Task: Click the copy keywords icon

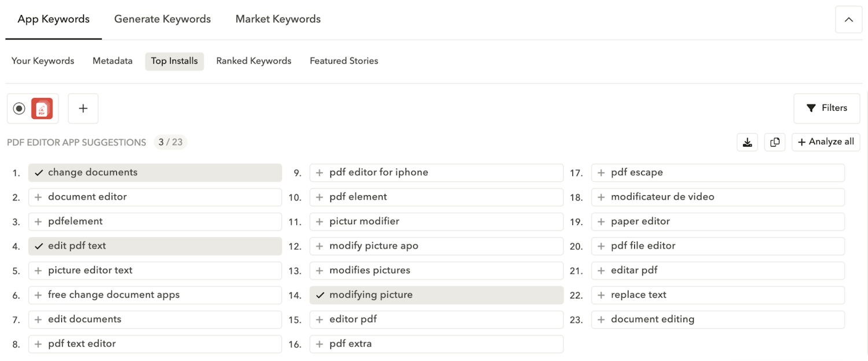Action: click(x=775, y=142)
